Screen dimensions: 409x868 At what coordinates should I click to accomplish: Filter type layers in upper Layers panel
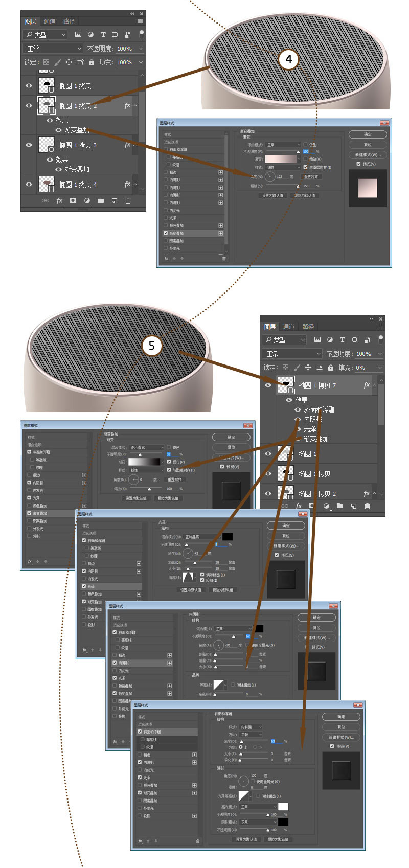tap(103, 35)
